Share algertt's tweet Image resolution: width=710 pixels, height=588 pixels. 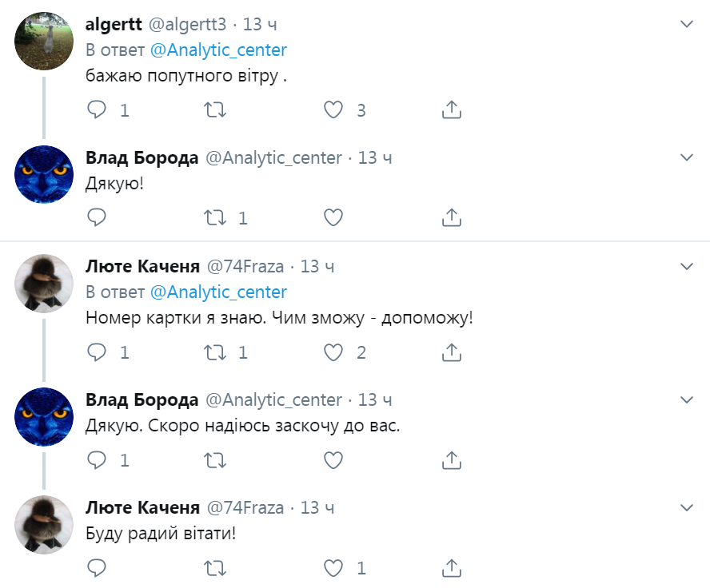coord(451,110)
